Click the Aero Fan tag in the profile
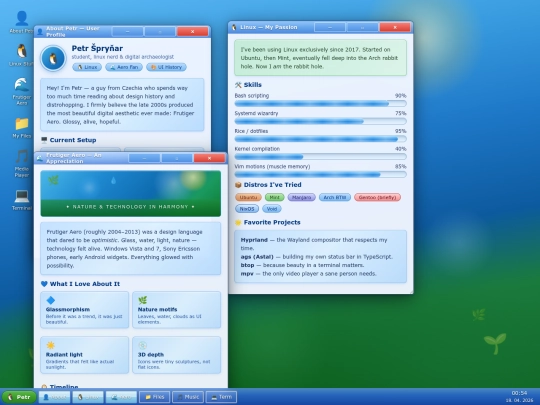Screen dimensions: 540x405 [124, 67]
